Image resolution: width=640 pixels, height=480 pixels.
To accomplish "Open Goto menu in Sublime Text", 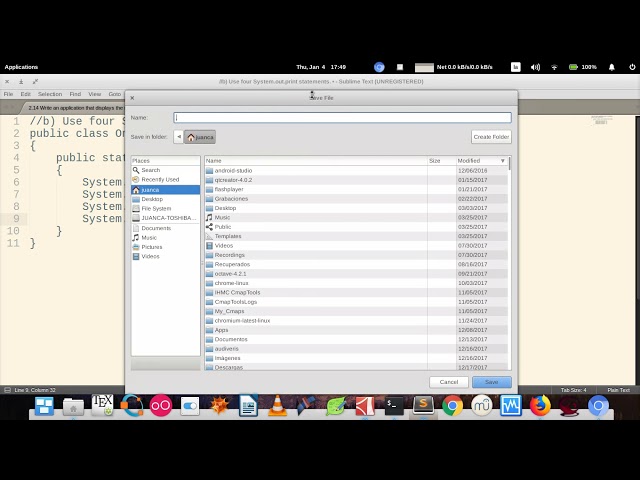I will (x=115, y=94).
